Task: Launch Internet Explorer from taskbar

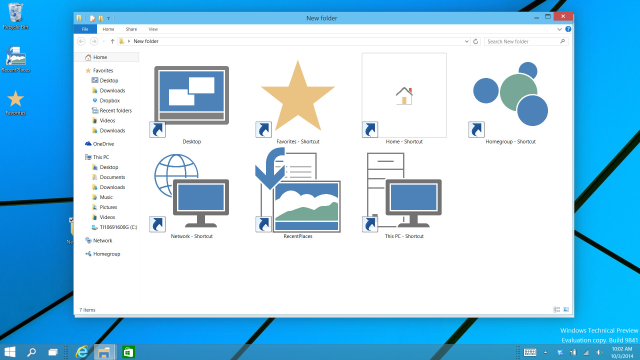Action: pyautogui.click(x=82, y=352)
